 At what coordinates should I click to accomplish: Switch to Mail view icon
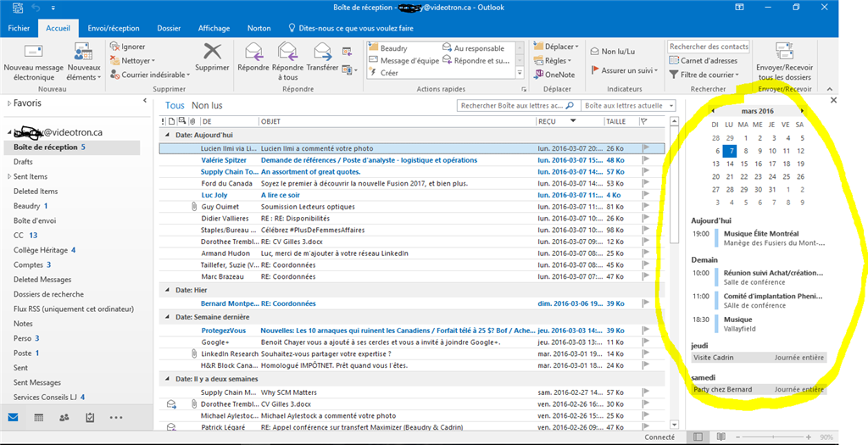tap(13, 418)
